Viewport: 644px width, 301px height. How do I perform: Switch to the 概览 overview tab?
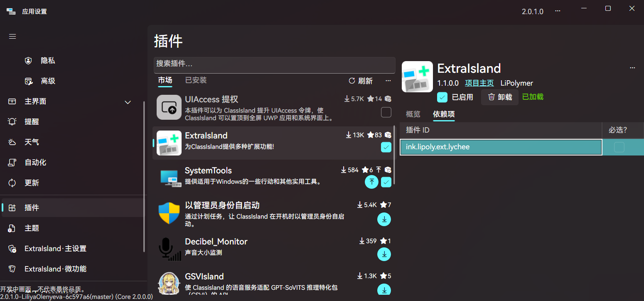pyautogui.click(x=413, y=114)
